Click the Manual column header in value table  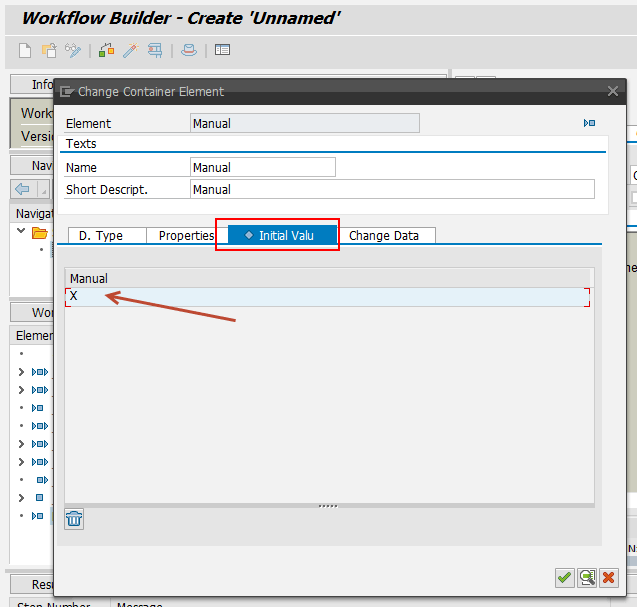tap(327, 278)
